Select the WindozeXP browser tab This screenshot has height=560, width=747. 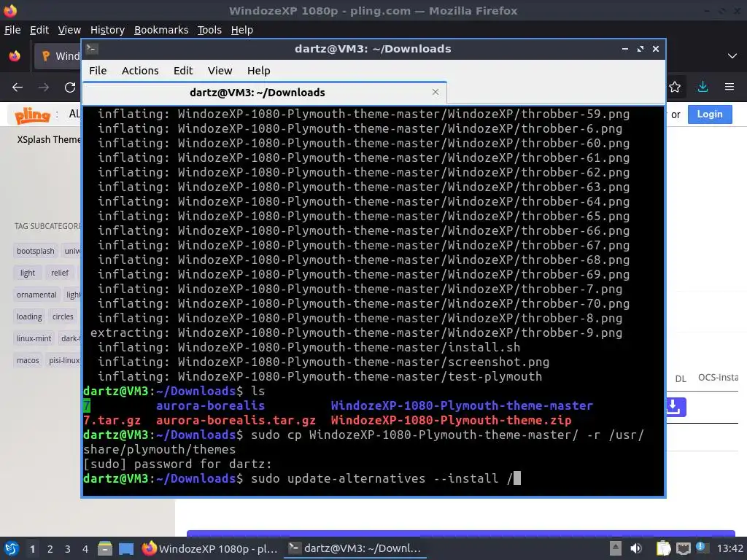coord(57,56)
